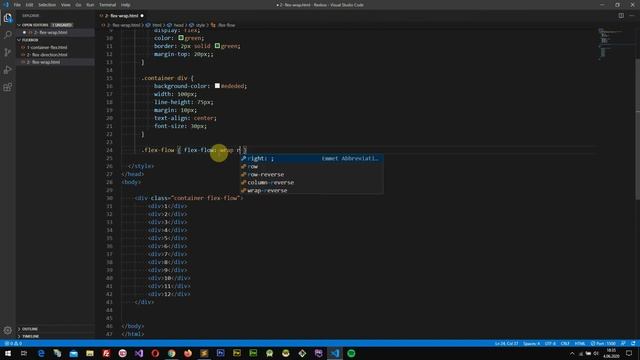Select the 2-flex-wrap.html editor tab
Screen dimensions: 640x360
pyautogui.click(x=122, y=16)
